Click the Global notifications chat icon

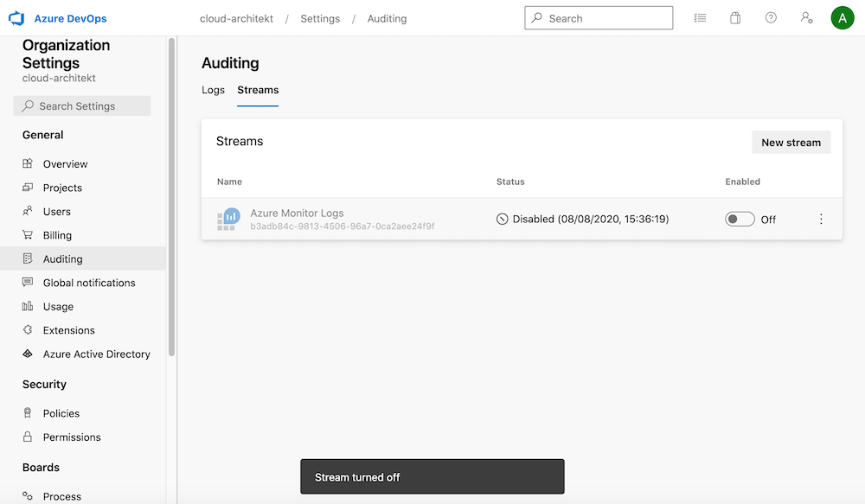coord(28,283)
